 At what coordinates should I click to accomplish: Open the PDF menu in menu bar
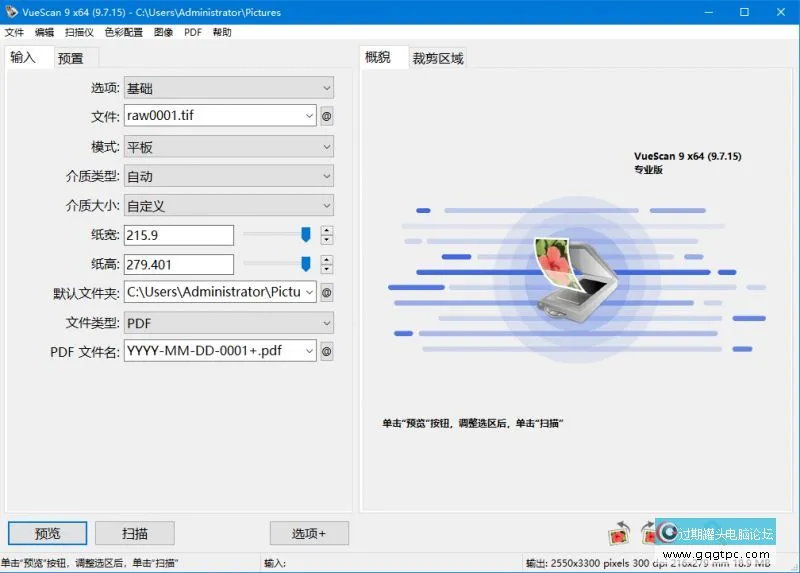point(193,32)
